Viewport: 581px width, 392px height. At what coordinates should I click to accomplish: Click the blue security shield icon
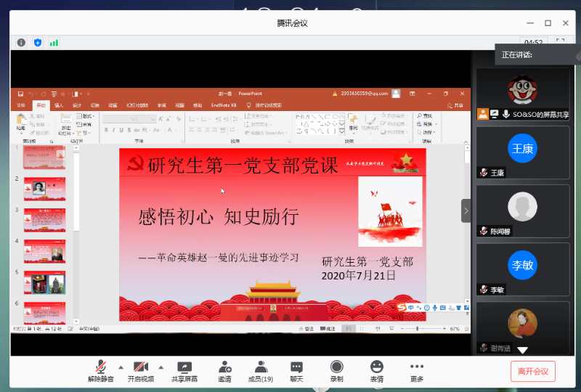(x=38, y=43)
